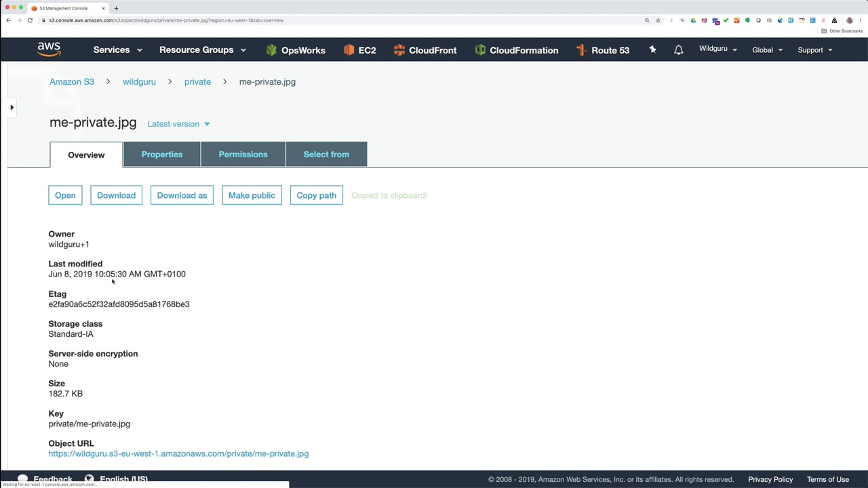This screenshot has width=868, height=488.
Task: Click the Open button
Action: coord(65,195)
